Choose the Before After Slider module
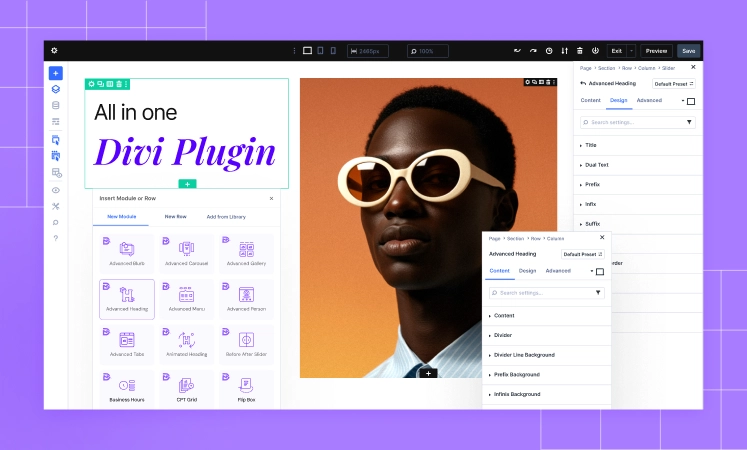The image size is (747, 450). pos(246,343)
